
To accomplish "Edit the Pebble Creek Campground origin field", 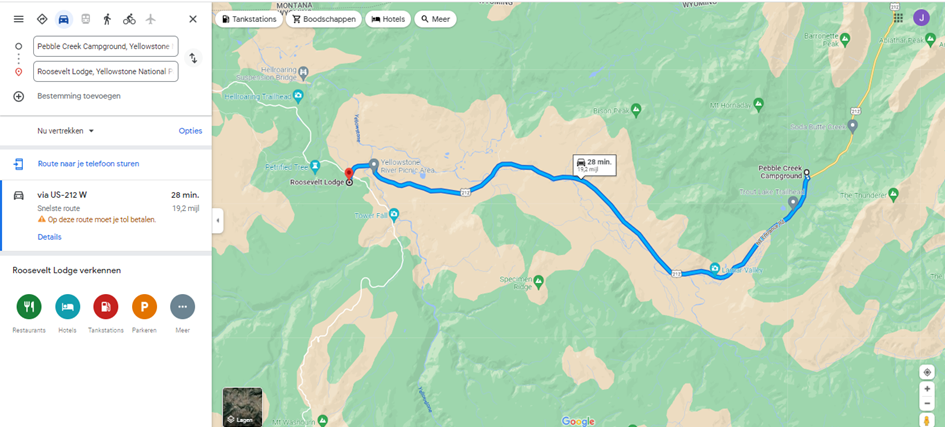I will [x=106, y=46].
